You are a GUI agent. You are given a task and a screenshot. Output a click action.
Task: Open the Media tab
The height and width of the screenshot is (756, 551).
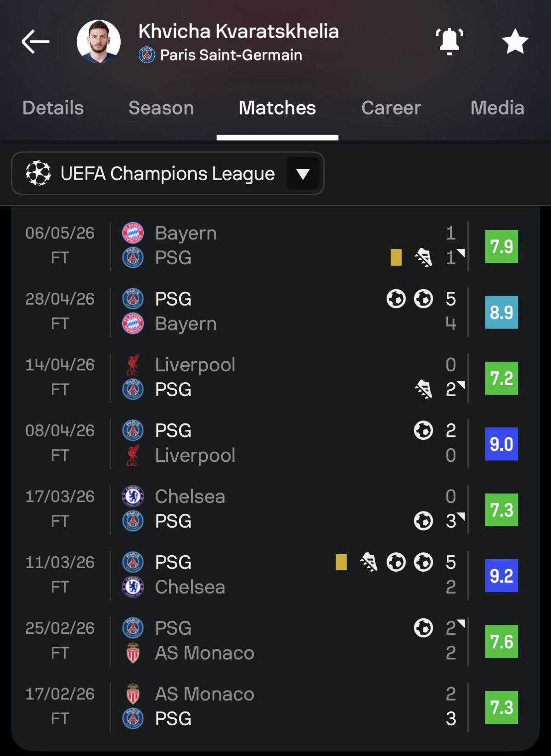497,108
